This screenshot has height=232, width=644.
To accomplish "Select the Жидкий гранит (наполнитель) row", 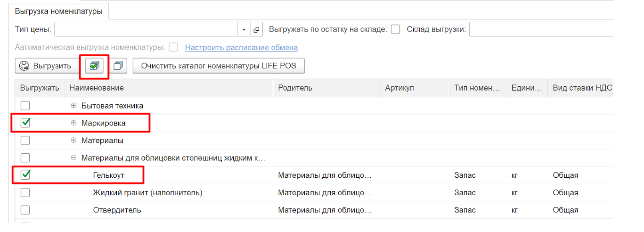I will [314, 192].
